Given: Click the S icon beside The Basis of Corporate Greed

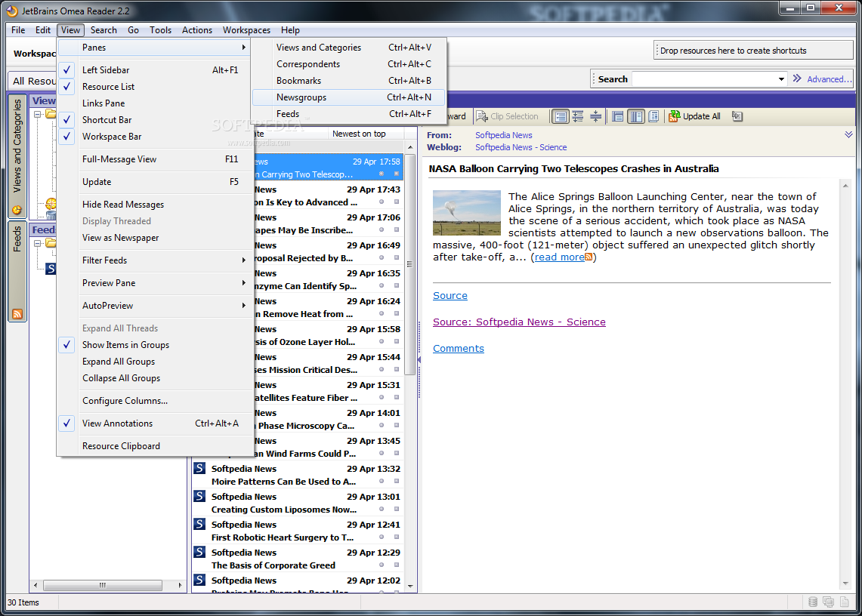Looking at the screenshot, I should point(199,553).
